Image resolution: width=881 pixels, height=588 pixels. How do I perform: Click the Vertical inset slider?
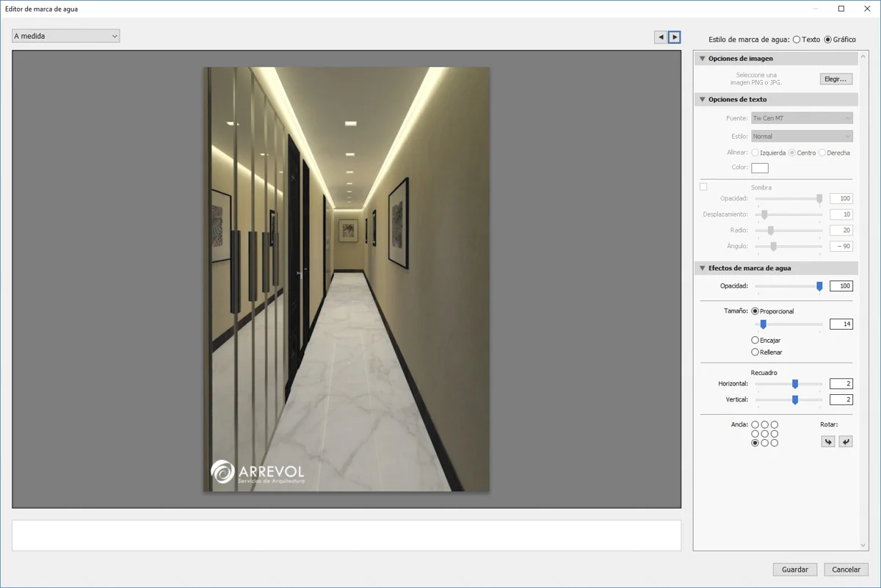[788, 400]
